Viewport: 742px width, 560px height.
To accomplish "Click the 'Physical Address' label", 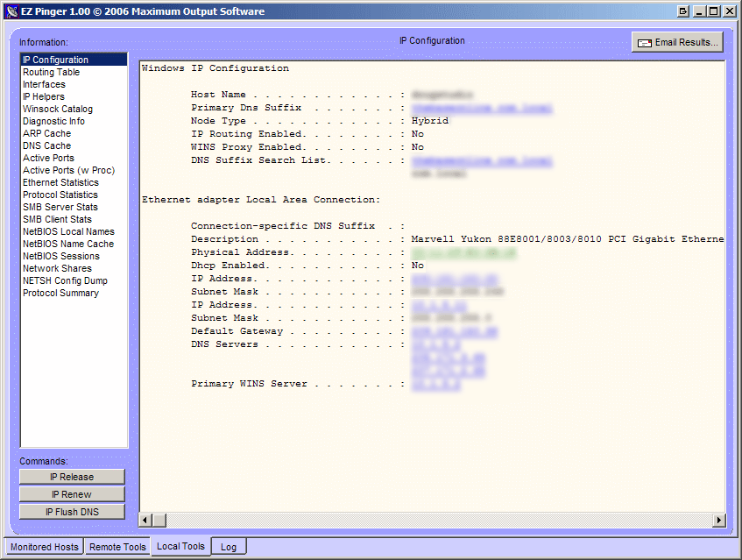I will click(x=241, y=252).
